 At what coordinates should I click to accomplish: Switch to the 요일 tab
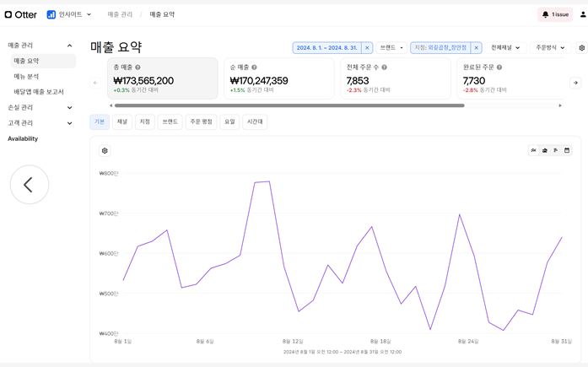(229, 121)
